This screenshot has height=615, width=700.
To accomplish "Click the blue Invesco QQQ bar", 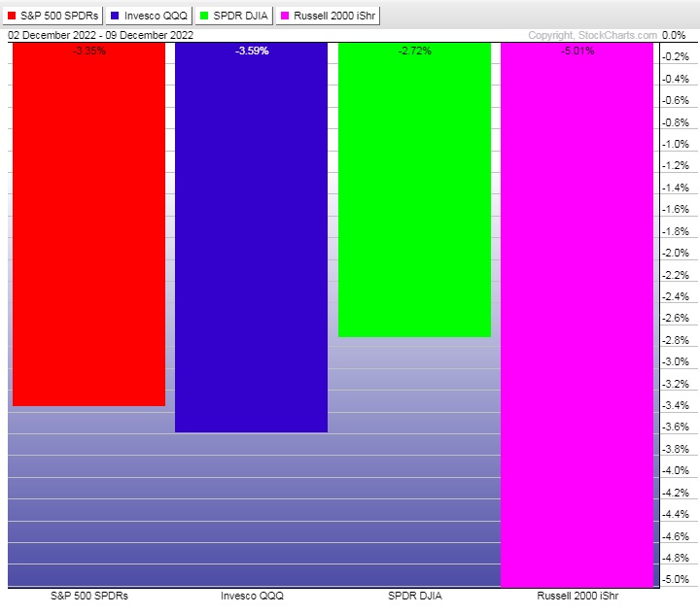I will click(252, 237).
